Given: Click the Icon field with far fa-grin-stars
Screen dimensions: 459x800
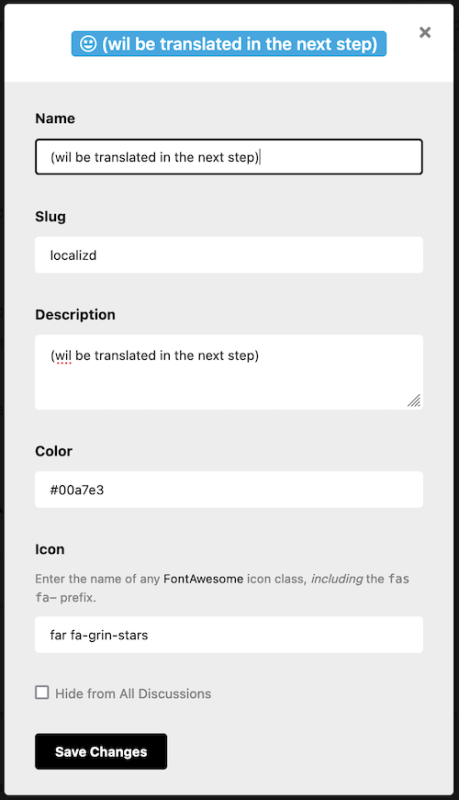Looking at the screenshot, I should coord(228,634).
